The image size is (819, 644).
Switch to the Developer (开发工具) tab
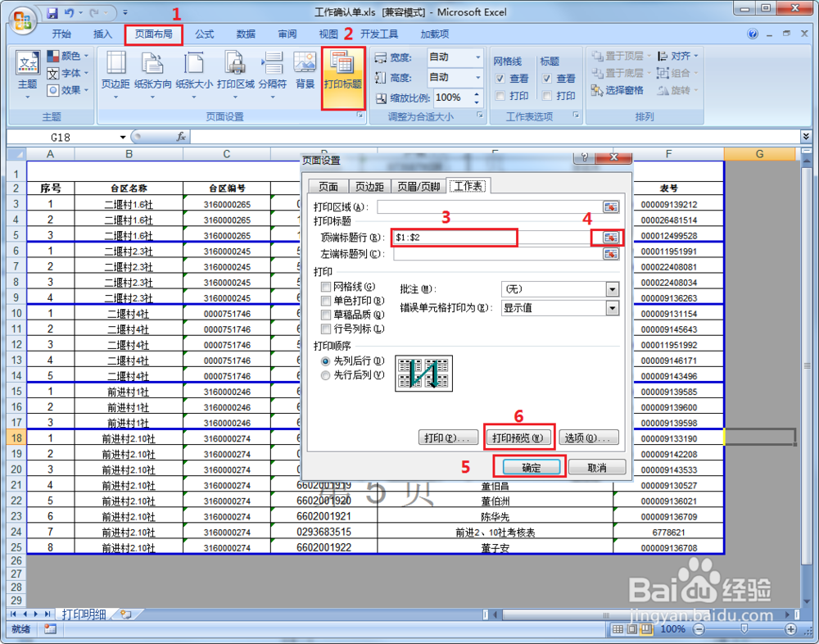[x=379, y=34]
